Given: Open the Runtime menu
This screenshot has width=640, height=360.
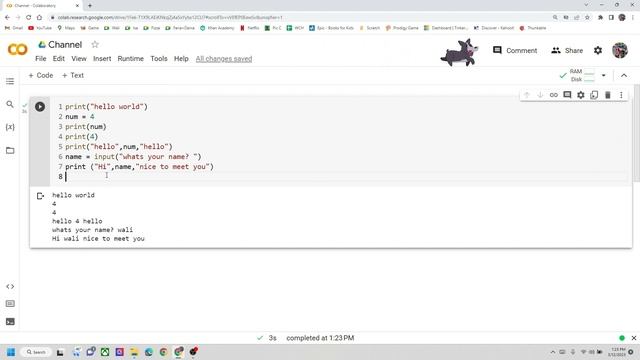Looking at the screenshot, I should tap(131, 59).
